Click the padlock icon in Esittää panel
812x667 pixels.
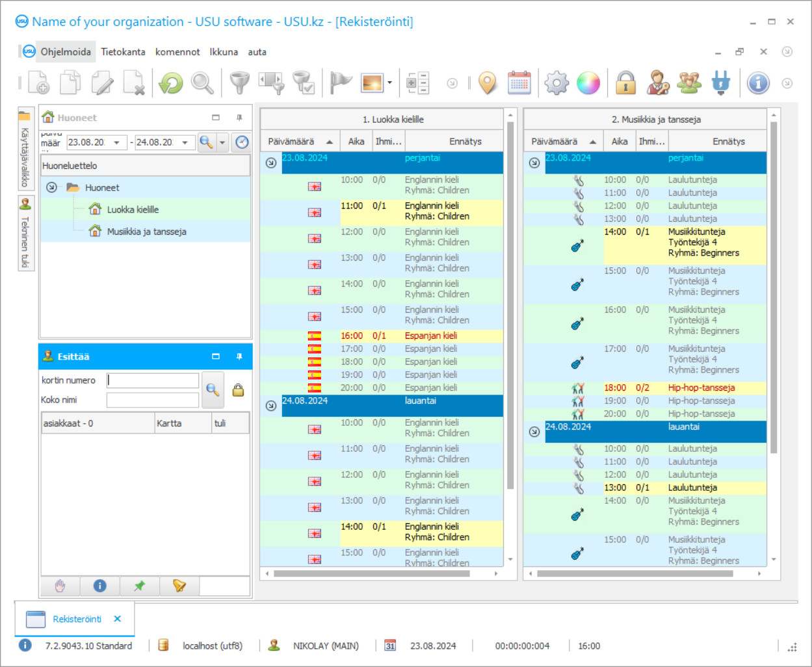coord(238,389)
